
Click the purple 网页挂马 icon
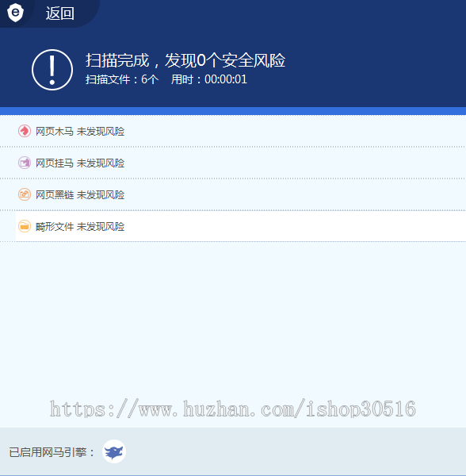click(x=25, y=163)
